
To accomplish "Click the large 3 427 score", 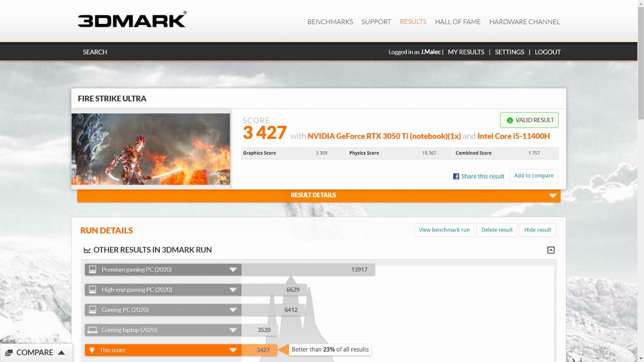I will click(264, 133).
